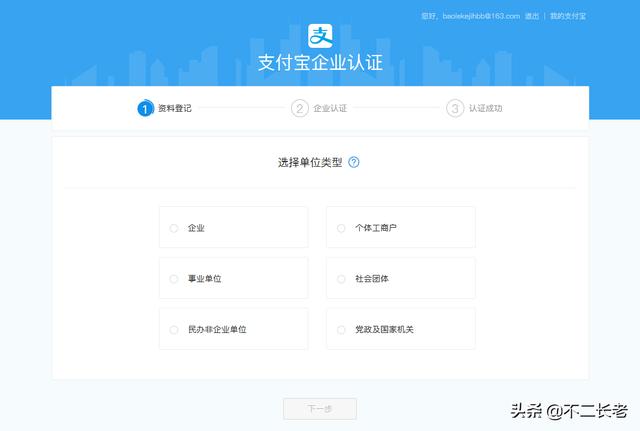The image size is (640, 431).
Task: Click the 选择单位类型 heading
Action: point(310,162)
